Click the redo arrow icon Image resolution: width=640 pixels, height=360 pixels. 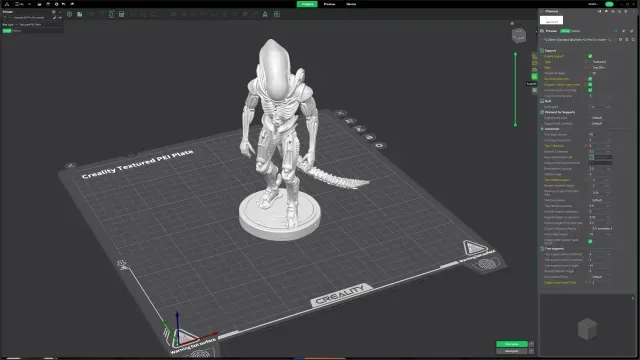72,4
